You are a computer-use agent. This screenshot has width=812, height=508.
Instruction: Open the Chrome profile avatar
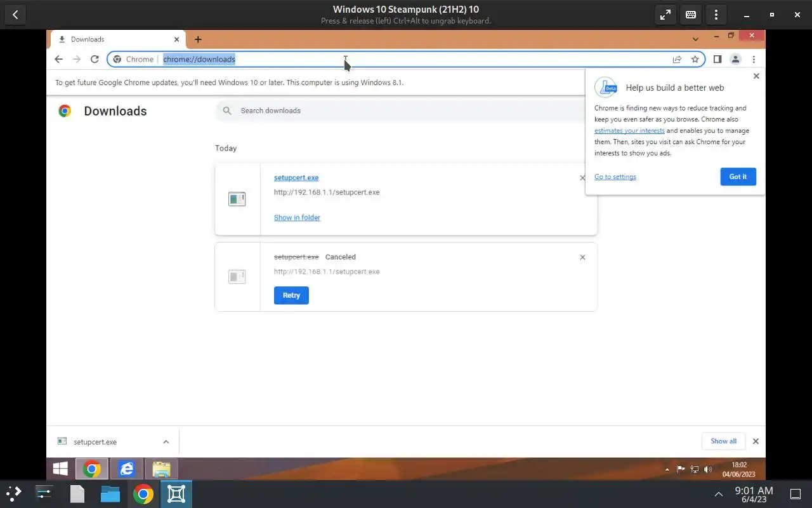[735, 59]
